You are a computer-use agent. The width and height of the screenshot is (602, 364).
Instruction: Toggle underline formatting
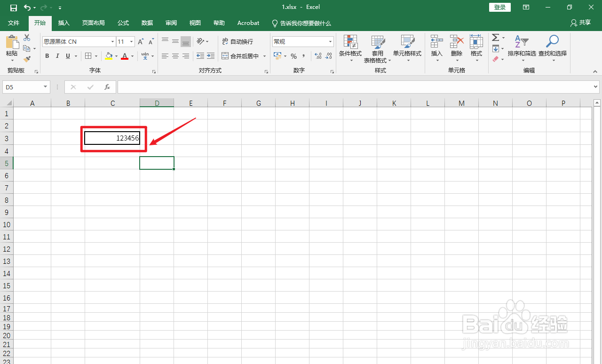tap(68, 56)
